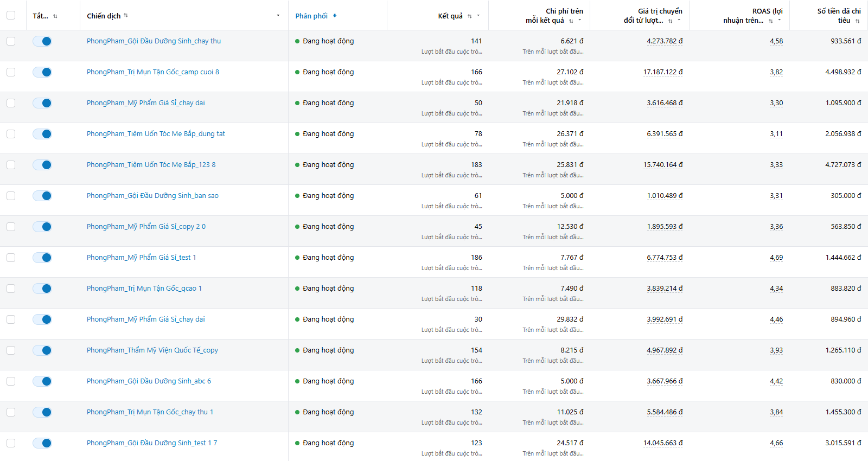This screenshot has width=868, height=461.
Task: Open campaign PhongPham_Trị Mụn Tận Gốc_chay thu 1
Action: (x=150, y=412)
